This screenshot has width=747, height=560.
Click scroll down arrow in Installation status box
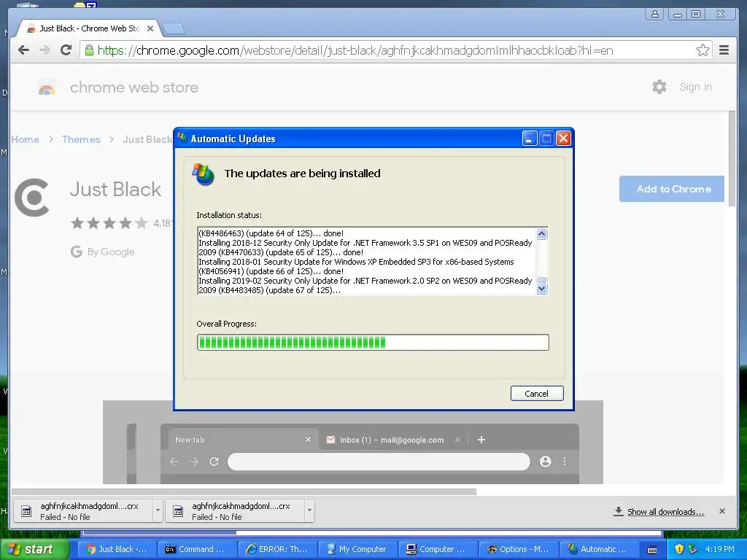pos(542,289)
